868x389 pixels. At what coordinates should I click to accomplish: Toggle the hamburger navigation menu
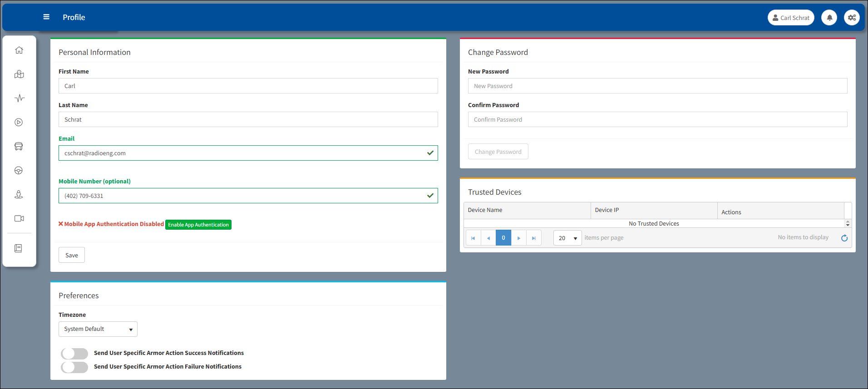46,17
